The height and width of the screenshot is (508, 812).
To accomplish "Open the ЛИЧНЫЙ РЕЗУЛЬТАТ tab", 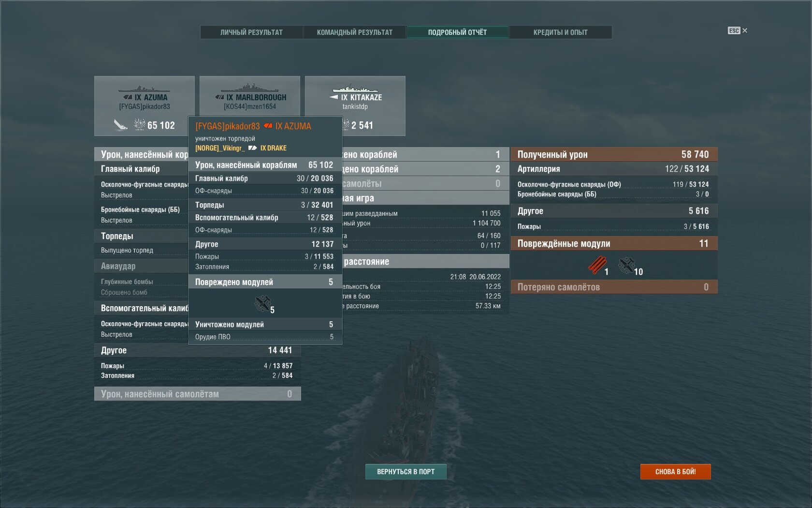I will coord(251,32).
